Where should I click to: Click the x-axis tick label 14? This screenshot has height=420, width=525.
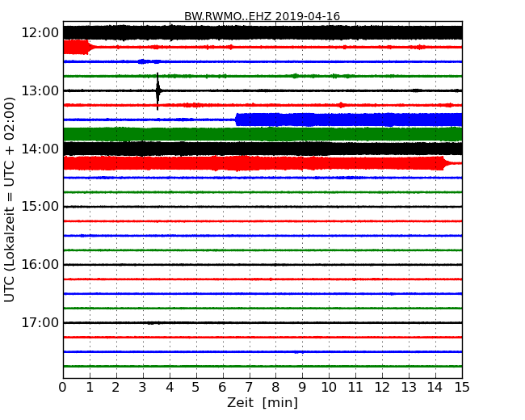coord(435,387)
